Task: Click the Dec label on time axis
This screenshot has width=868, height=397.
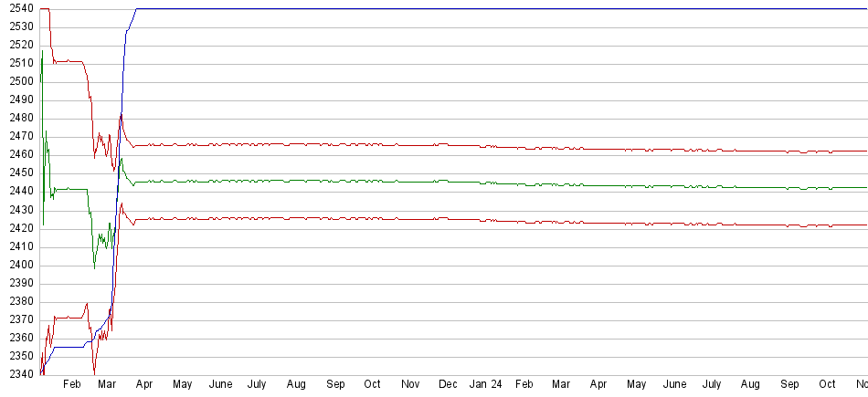Action: tap(448, 385)
